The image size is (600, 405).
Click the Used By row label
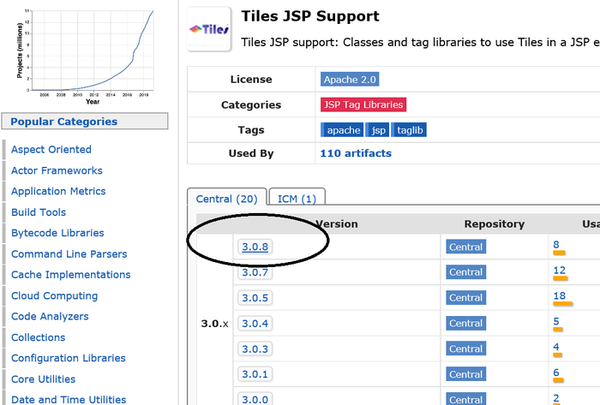(x=251, y=153)
